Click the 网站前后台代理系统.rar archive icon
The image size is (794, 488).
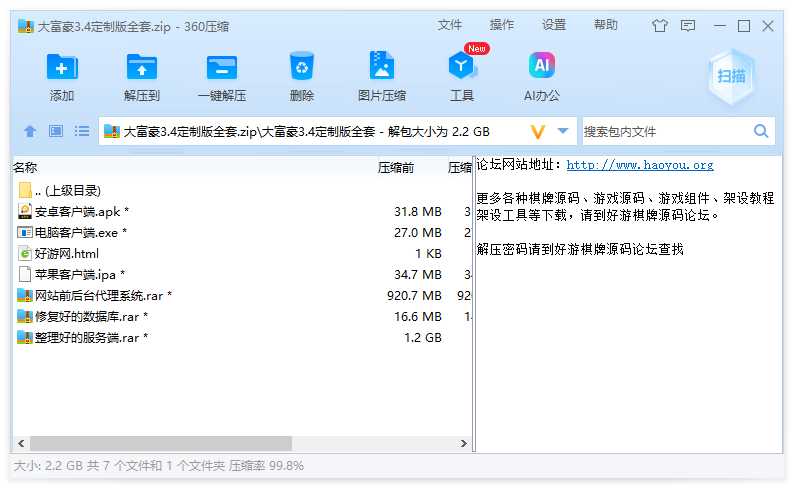[25, 295]
